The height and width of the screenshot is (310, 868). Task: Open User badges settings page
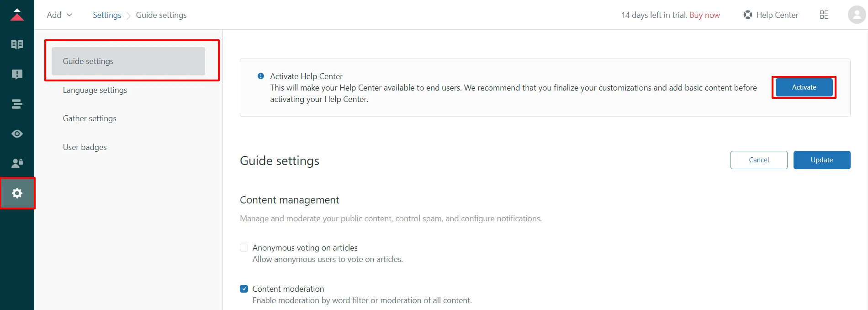coord(85,147)
